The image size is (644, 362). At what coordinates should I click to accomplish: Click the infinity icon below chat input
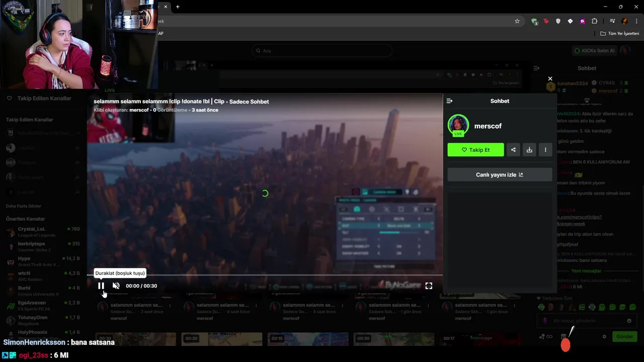(x=550, y=336)
